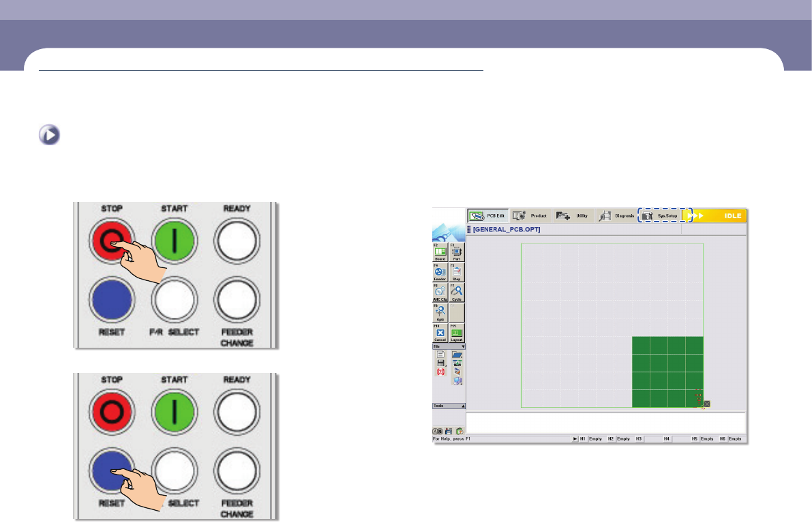Click green START in panel with finger on RESET
This screenshot has width=812, height=523.
(175, 412)
